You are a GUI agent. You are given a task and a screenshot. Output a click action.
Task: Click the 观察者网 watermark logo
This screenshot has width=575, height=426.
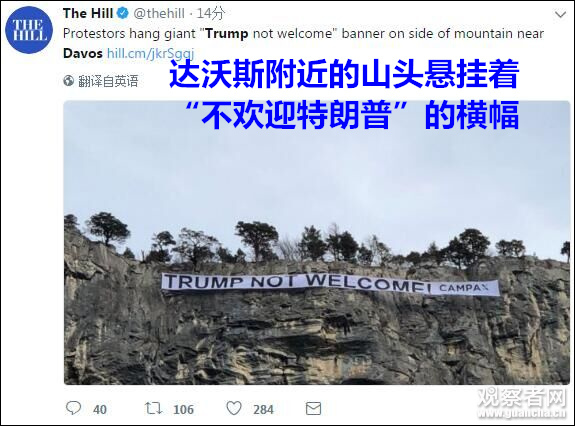523,403
